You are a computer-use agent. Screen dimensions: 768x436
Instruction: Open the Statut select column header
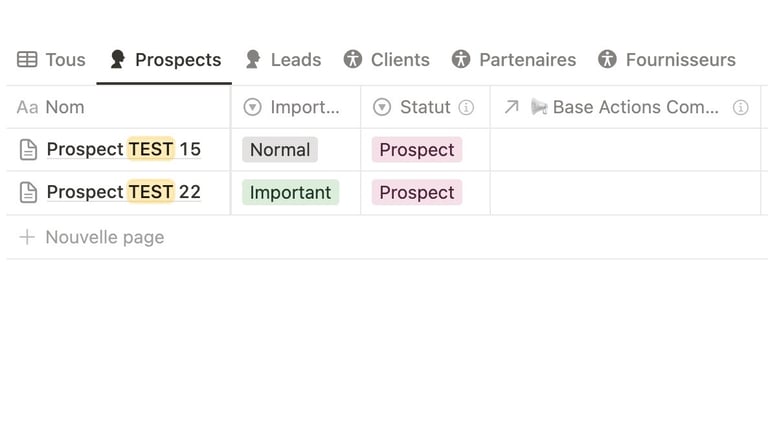point(425,107)
